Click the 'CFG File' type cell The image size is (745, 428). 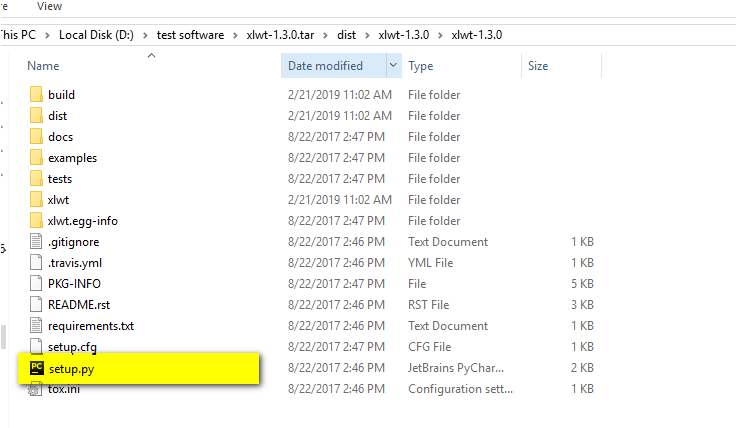click(x=430, y=347)
